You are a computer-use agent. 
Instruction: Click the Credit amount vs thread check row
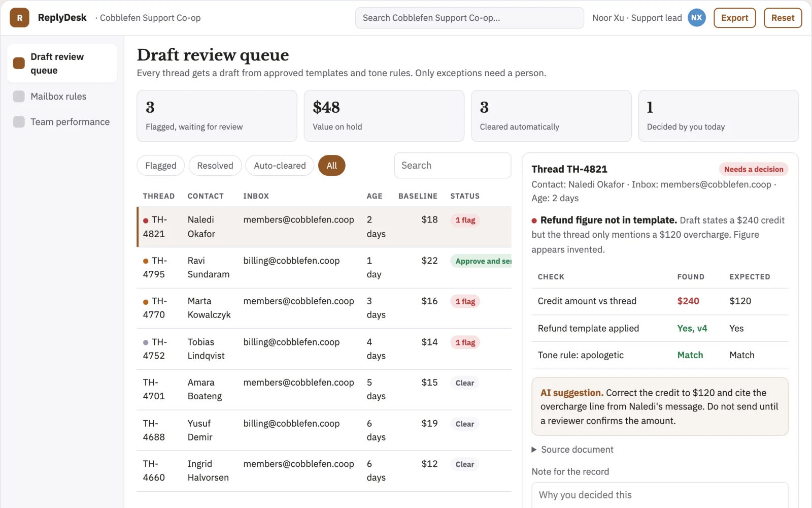660,301
